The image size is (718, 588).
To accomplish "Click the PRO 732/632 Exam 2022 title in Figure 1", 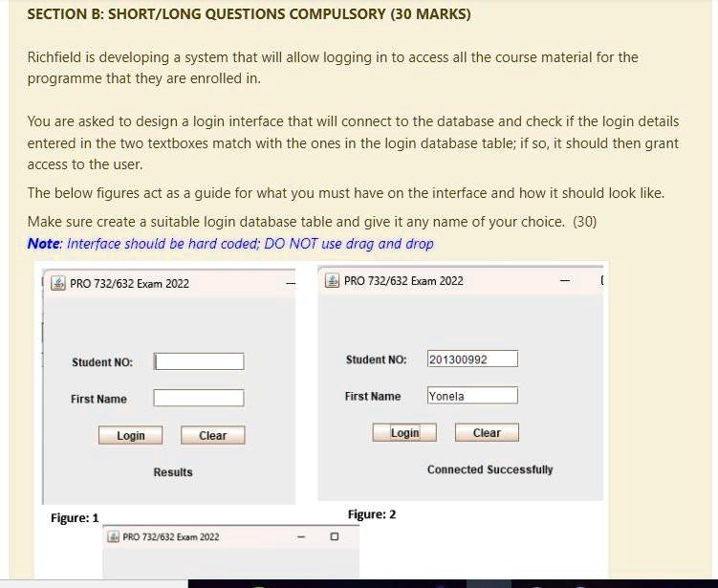I will (x=130, y=284).
